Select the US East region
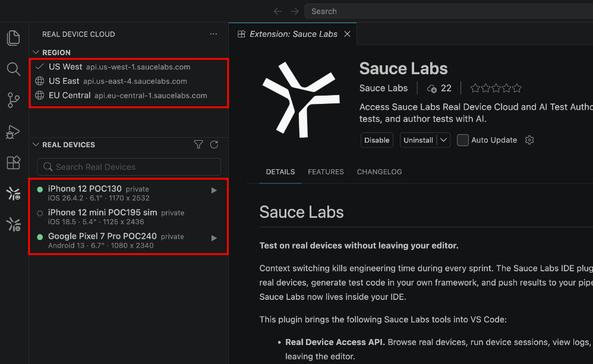This screenshot has height=364, width=593. coord(128,81)
